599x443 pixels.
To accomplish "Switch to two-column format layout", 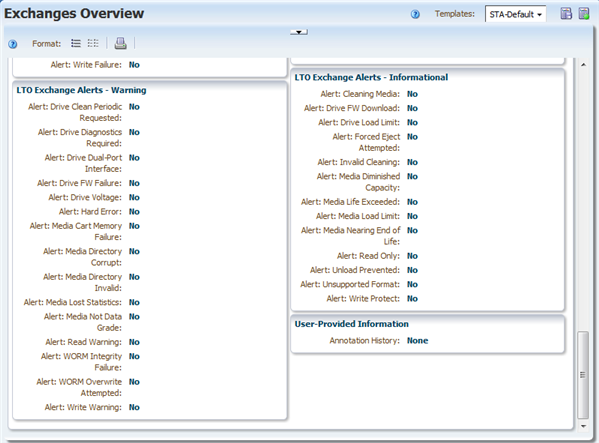I will point(93,43).
